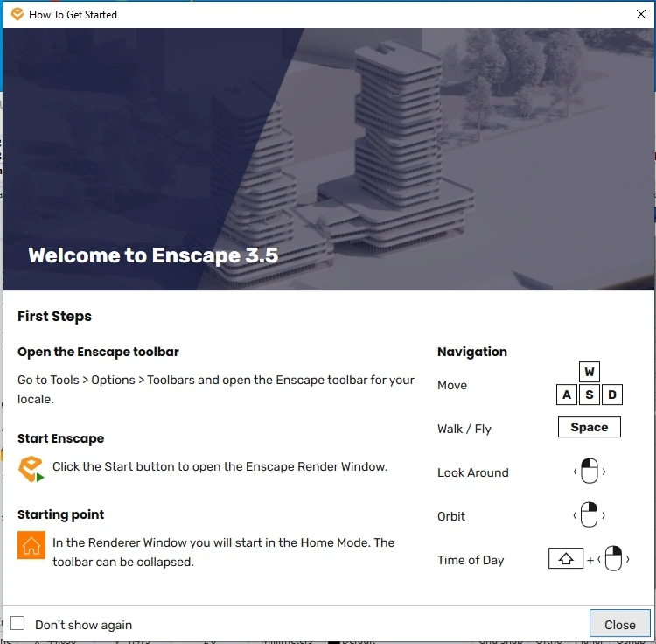Click the Start Enscape heading

tap(60, 438)
